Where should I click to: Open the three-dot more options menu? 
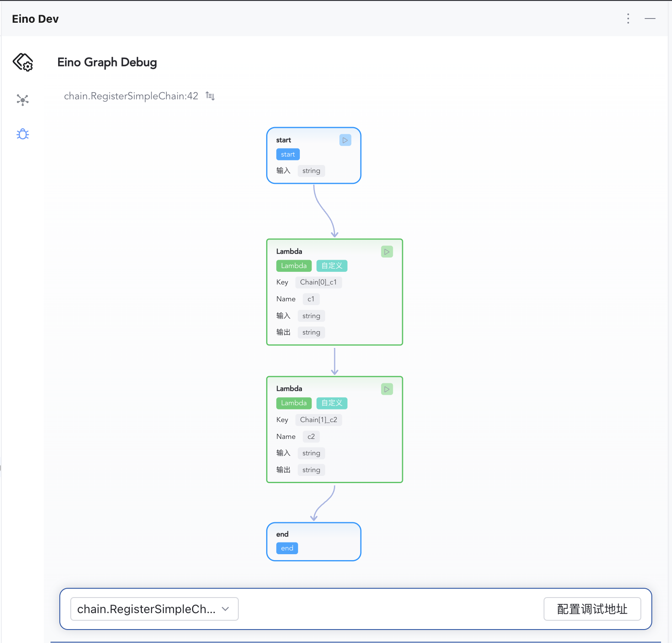(x=628, y=19)
